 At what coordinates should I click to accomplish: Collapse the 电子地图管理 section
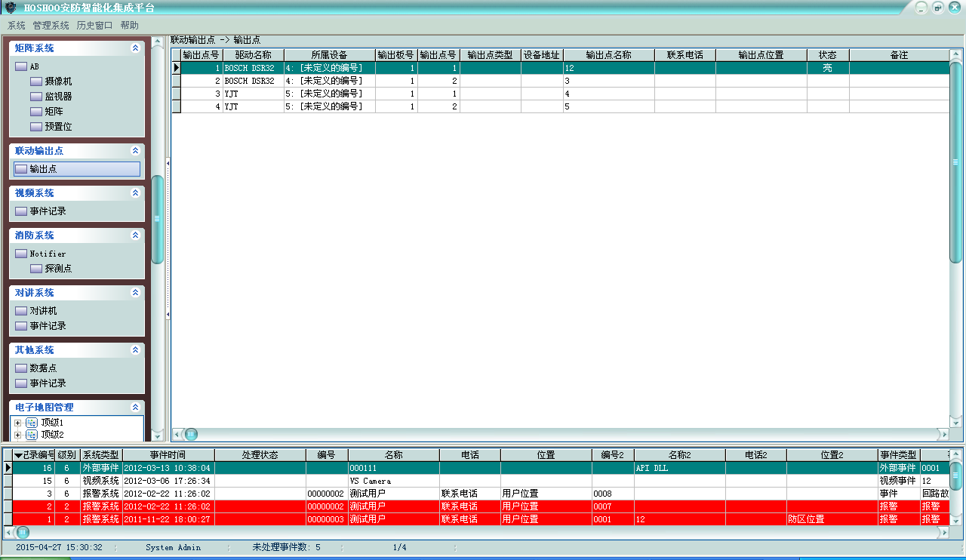coord(135,408)
